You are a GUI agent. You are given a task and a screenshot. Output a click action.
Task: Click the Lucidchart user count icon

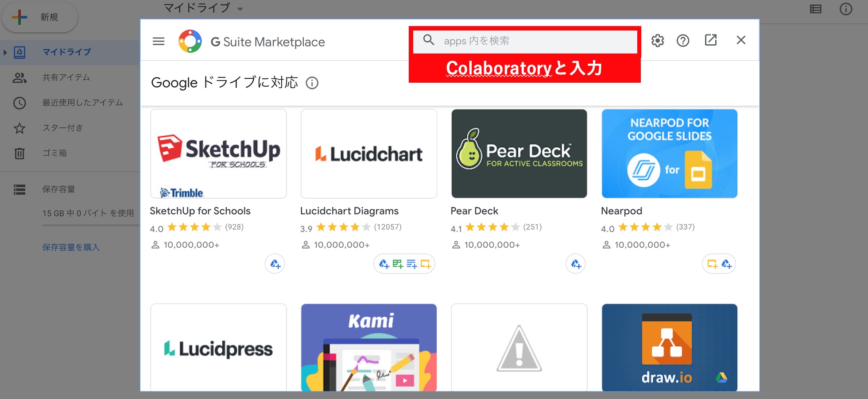click(306, 245)
